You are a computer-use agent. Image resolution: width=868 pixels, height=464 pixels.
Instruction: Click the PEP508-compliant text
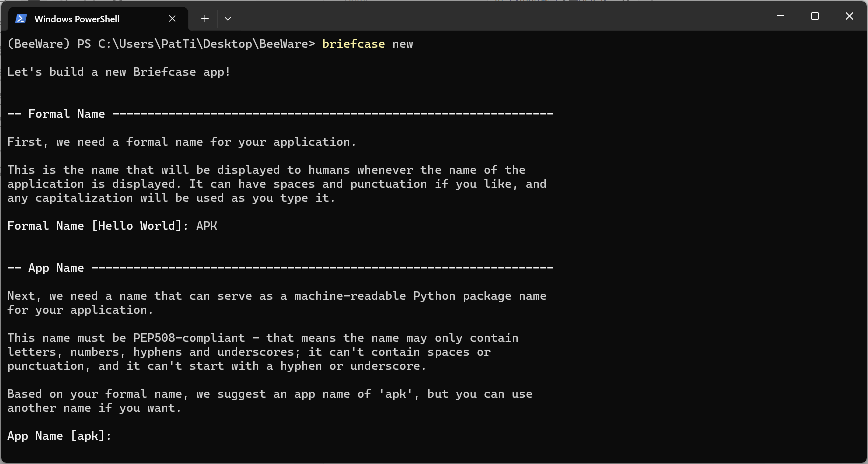[189, 338]
